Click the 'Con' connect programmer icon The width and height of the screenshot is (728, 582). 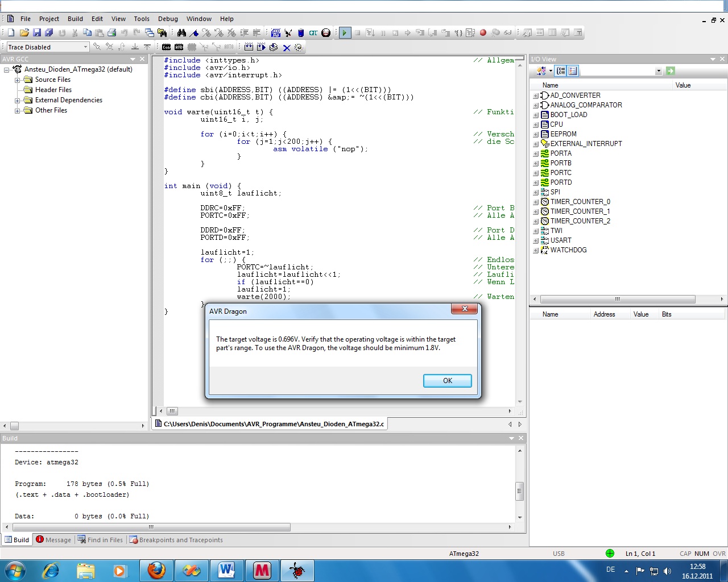pos(166,47)
